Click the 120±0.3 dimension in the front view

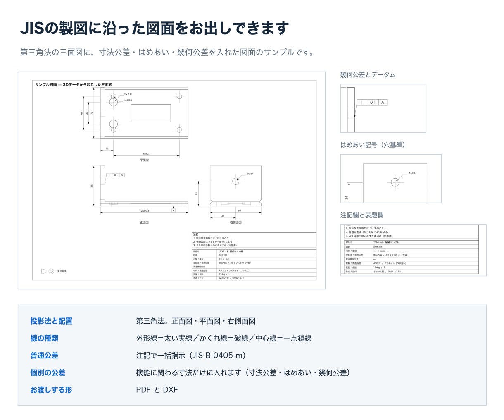(x=144, y=210)
